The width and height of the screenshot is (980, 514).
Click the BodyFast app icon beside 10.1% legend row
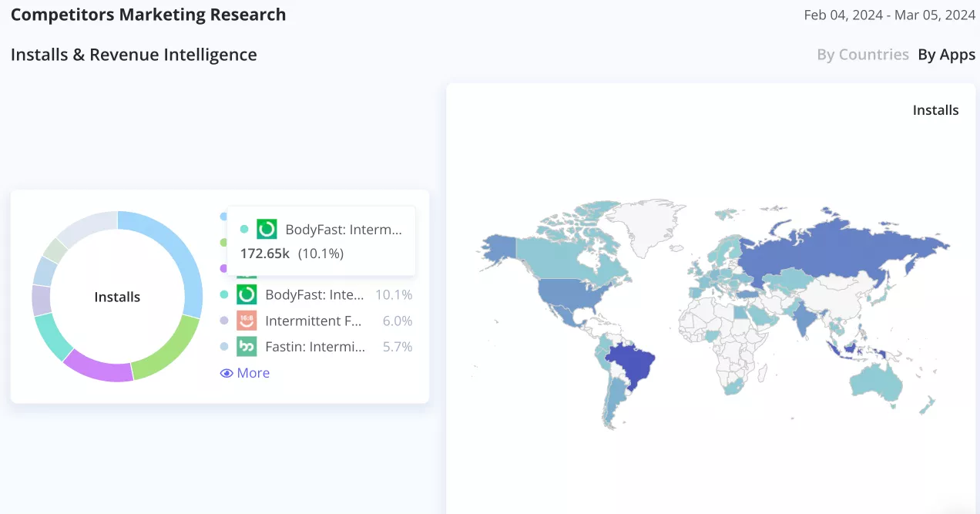pyautogui.click(x=247, y=294)
